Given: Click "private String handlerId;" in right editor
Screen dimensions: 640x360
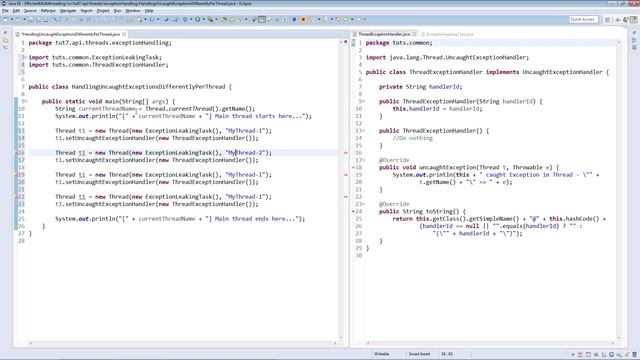Looking at the screenshot, I should (420, 87).
